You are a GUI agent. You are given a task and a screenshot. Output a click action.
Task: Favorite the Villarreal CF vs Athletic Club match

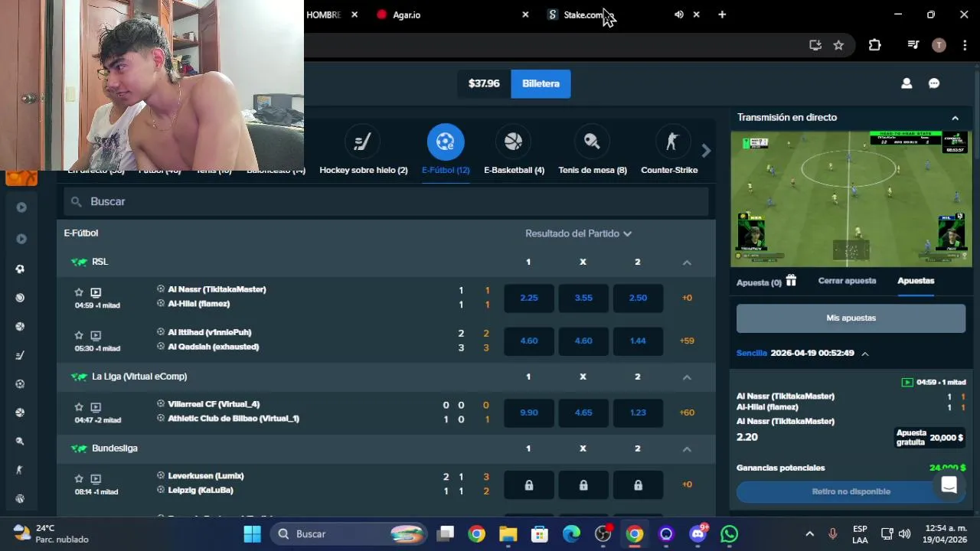pos(79,407)
